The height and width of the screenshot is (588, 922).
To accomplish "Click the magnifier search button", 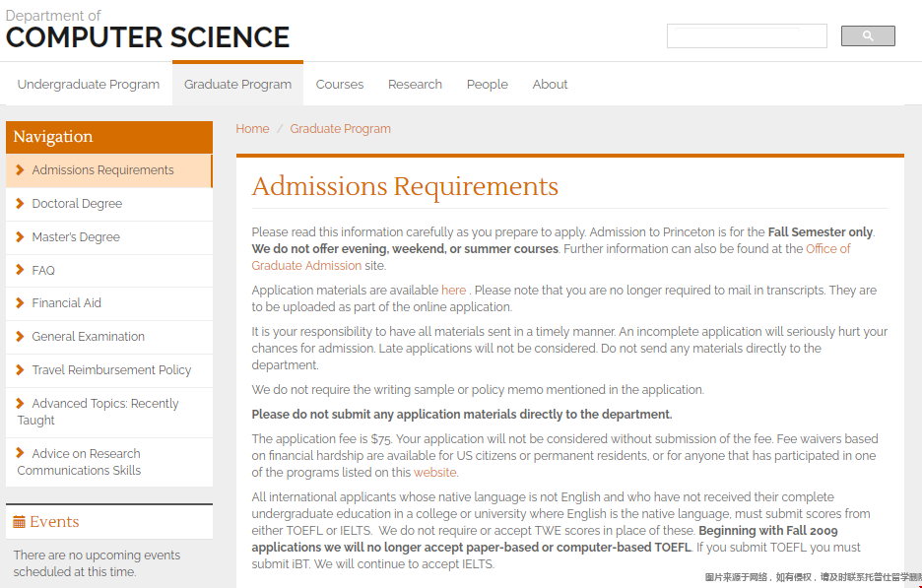I will click(x=868, y=36).
